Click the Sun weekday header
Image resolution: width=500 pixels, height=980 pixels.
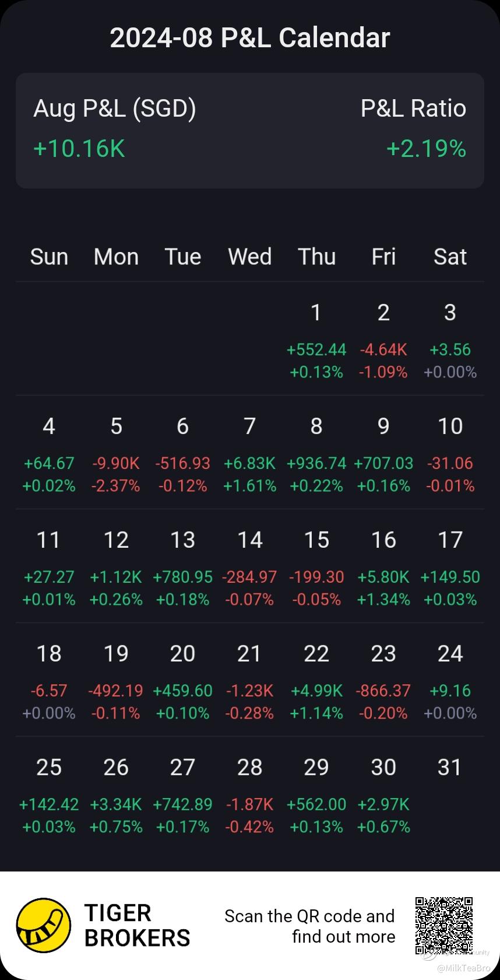[x=49, y=257]
